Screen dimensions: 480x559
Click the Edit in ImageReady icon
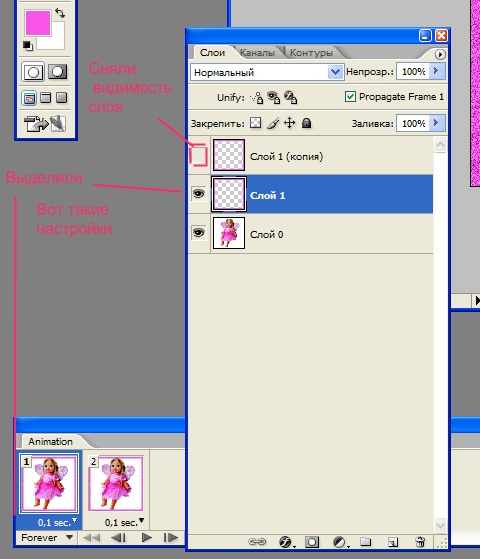(x=45, y=123)
